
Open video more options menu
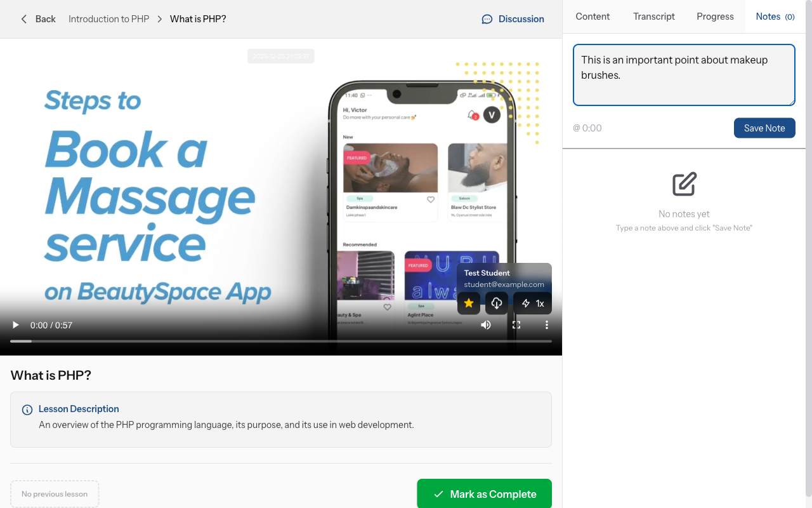(547, 325)
